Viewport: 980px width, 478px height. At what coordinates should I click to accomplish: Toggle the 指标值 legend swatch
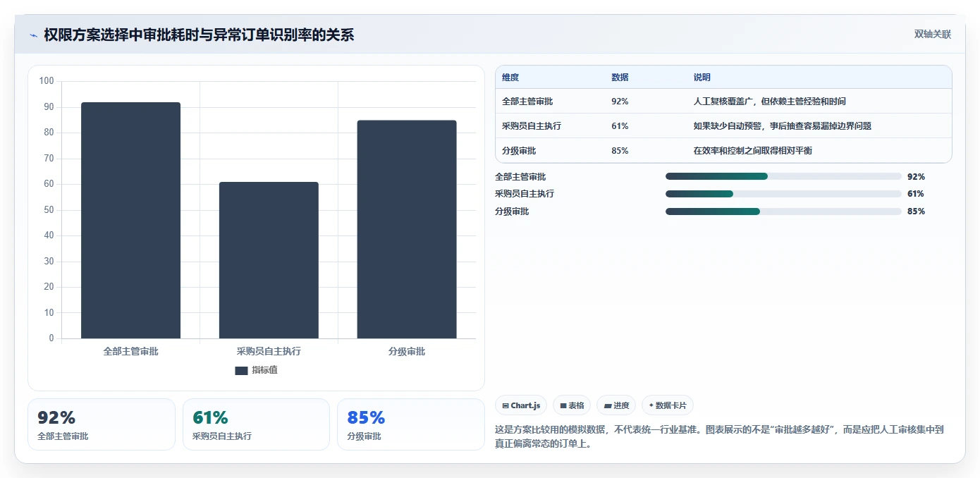pyautogui.click(x=241, y=370)
